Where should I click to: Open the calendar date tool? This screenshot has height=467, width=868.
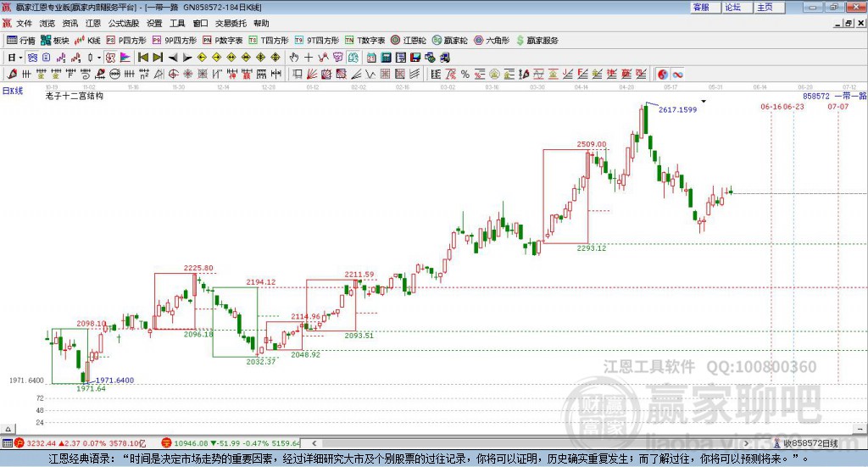tap(371, 58)
